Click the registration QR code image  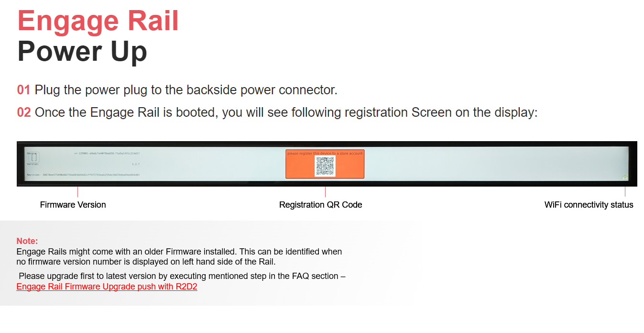(x=325, y=166)
